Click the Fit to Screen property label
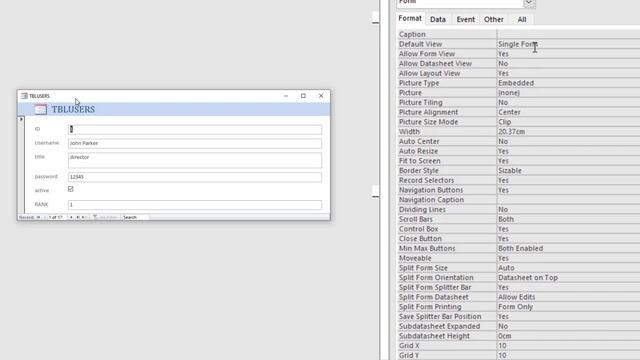 coord(420,161)
